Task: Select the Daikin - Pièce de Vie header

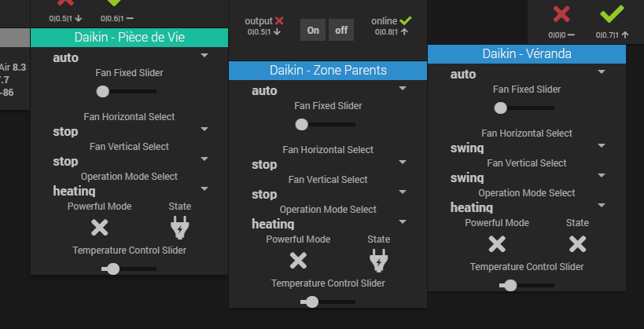Action: pos(130,38)
